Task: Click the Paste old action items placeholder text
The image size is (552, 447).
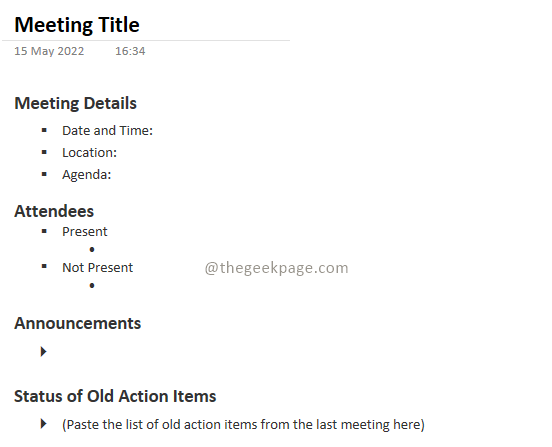Action: coord(243,424)
